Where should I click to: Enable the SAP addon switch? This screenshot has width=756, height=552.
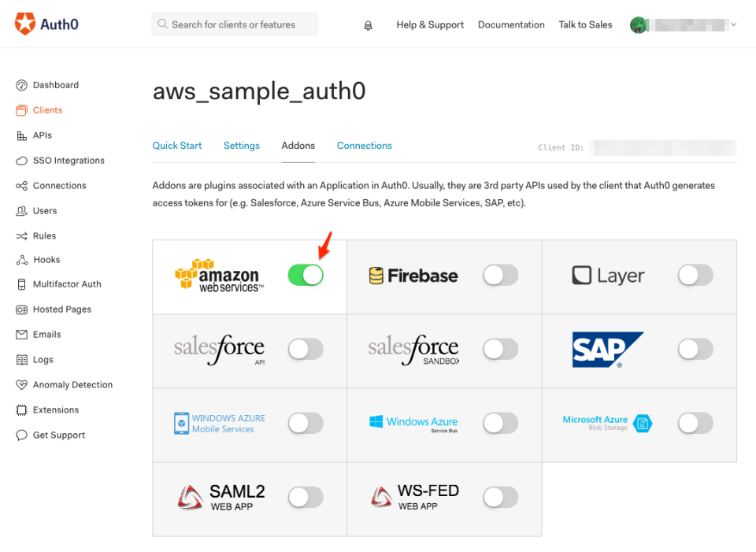pyautogui.click(x=695, y=349)
